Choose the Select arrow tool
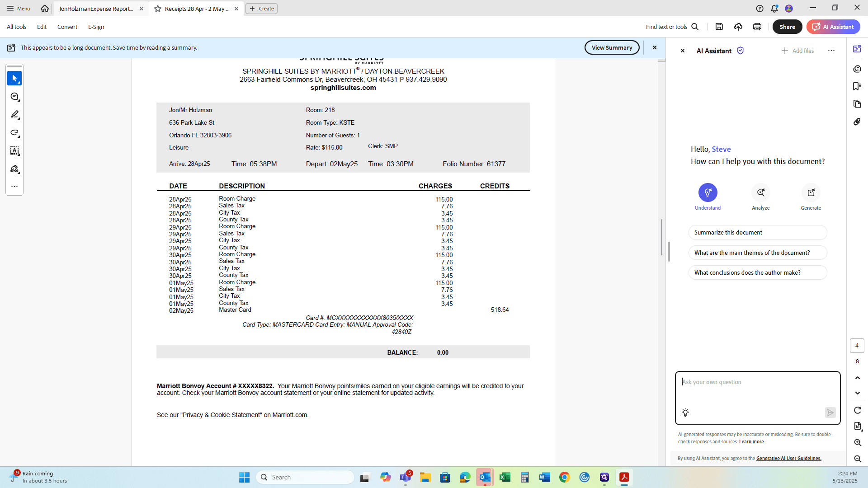 coord(14,78)
